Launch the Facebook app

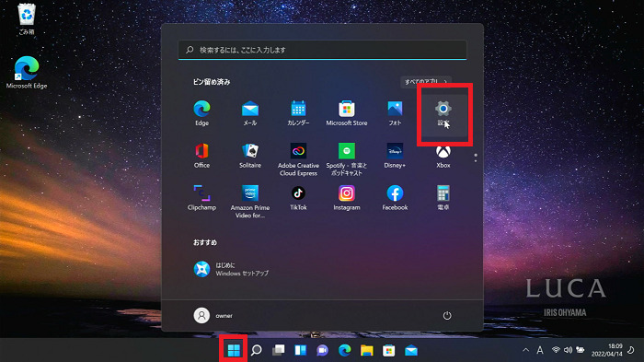coord(395,198)
